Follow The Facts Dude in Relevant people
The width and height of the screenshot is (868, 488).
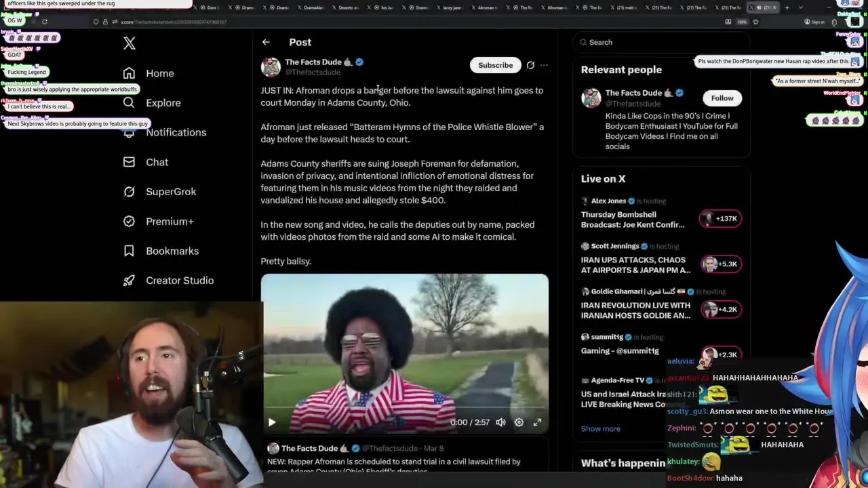point(722,98)
